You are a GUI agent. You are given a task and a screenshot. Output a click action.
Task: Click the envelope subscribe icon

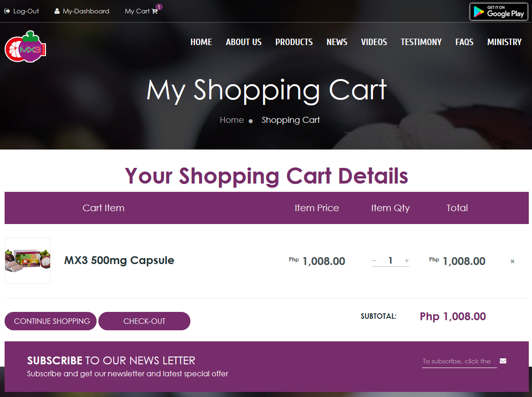point(503,361)
